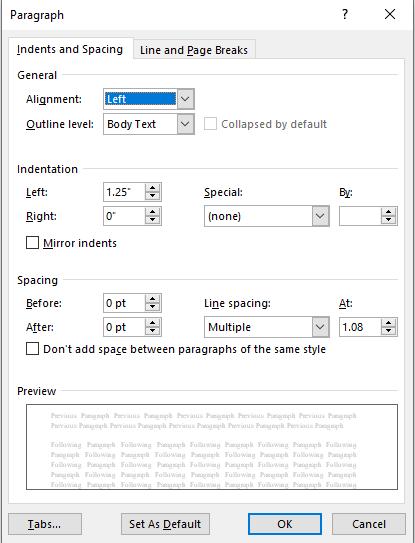Click Set As Default button

[165, 524]
